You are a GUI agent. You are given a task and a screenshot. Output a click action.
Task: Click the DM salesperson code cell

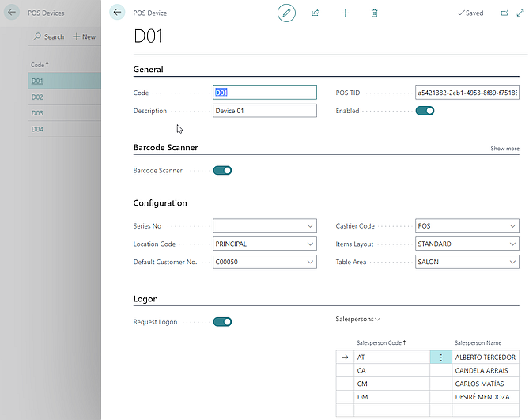point(391,397)
